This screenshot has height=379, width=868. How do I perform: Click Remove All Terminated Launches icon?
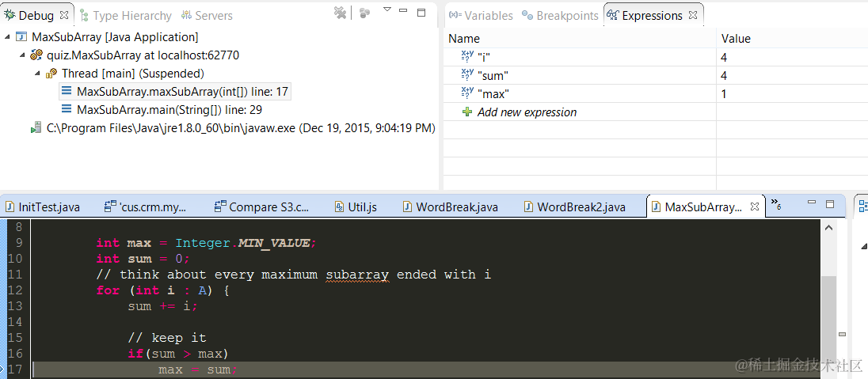coord(340,13)
